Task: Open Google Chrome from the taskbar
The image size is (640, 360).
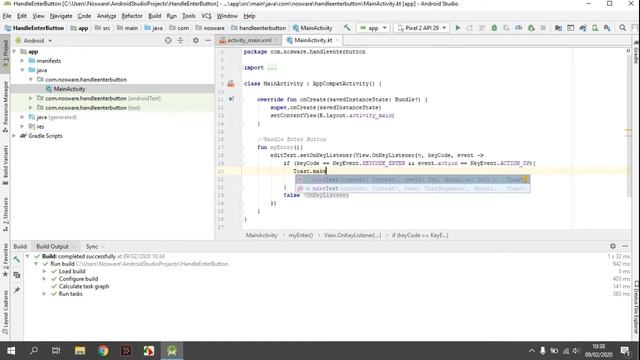Action: pyautogui.click(x=103, y=351)
